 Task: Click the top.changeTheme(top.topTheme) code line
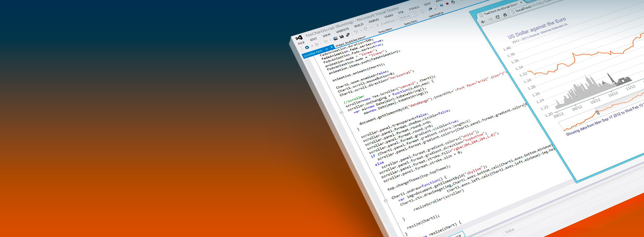(419, 178)
